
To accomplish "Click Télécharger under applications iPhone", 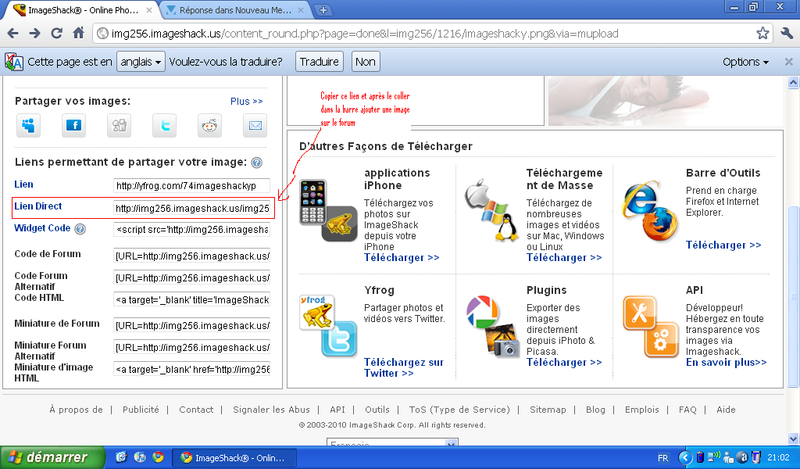I will [402, 258].
